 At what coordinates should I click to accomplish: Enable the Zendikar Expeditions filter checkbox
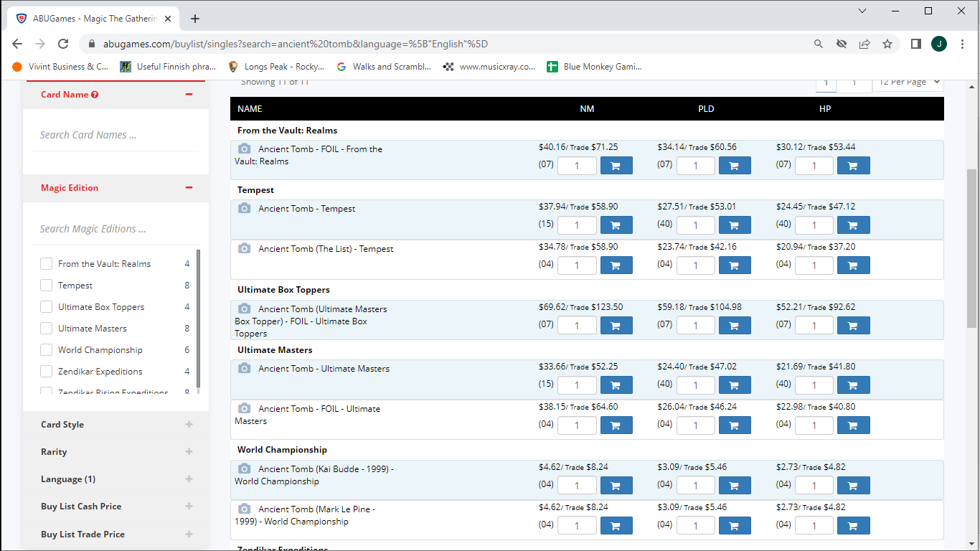[47, 372]
